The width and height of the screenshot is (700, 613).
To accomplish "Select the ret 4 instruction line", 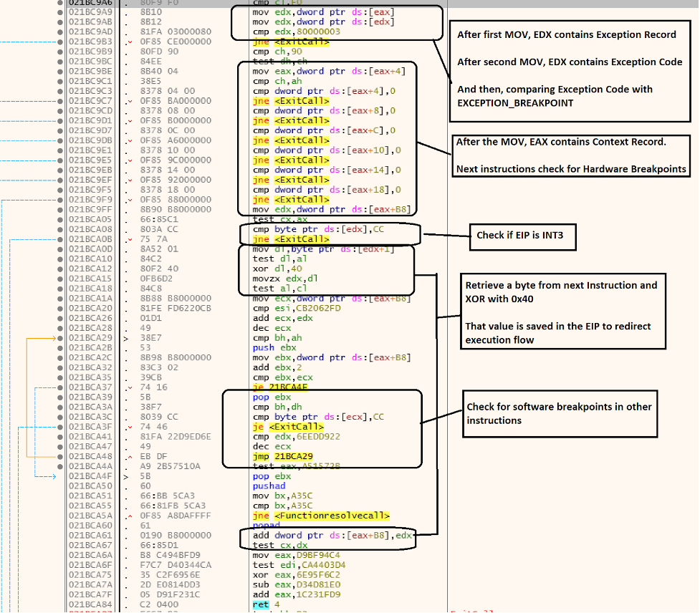I will 267,604.
